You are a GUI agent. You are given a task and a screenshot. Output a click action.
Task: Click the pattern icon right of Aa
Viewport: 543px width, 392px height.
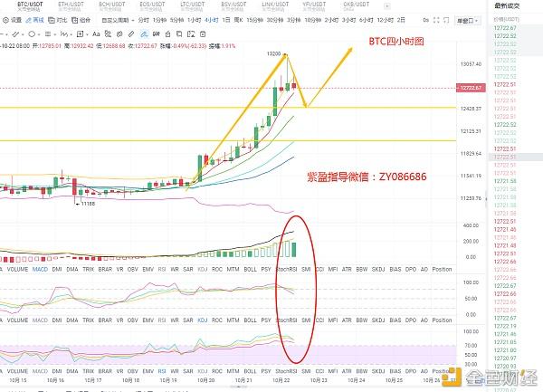point(108,33)
